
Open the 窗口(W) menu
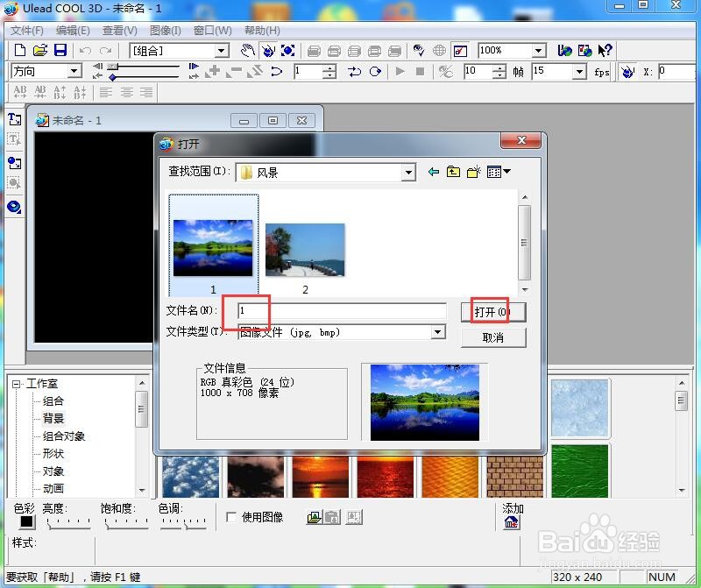coord(213,31)
